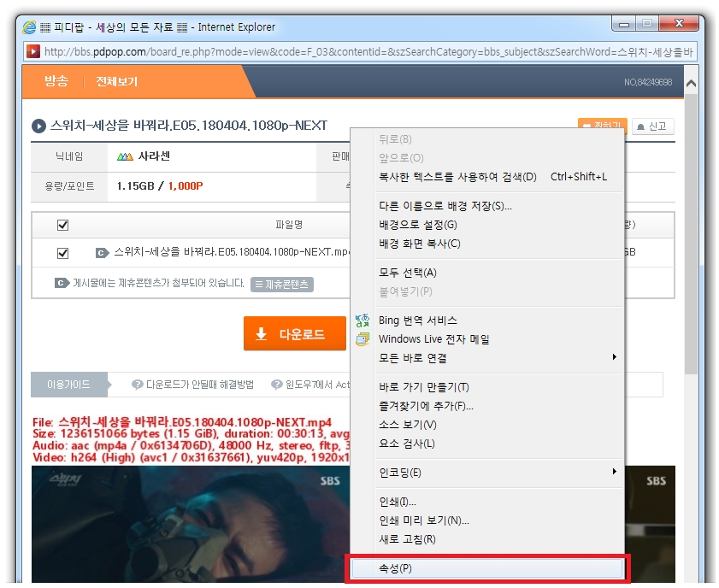Open the 방송 category tab
Viewport: 719px width, 588px height.
pyautogui.click(x=56, y=81)
